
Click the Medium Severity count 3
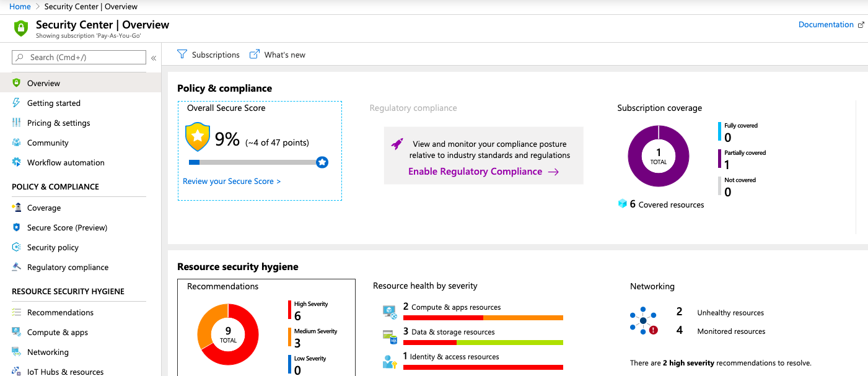click(297, 343)
